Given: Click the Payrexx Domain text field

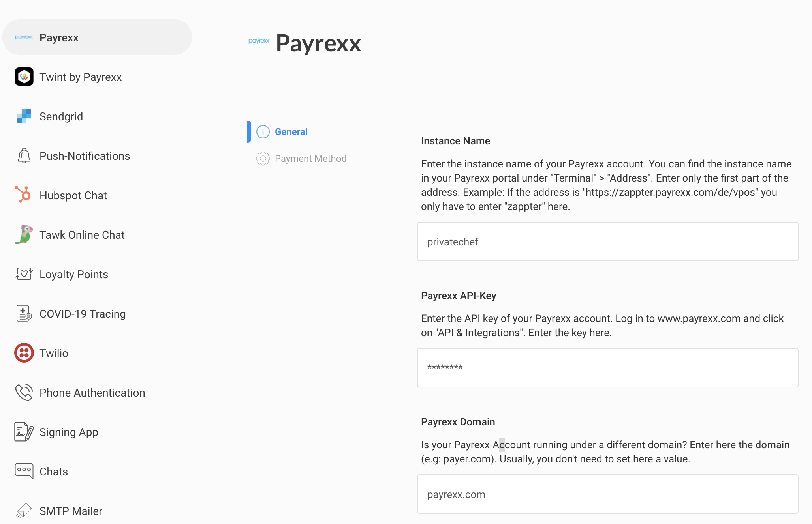Looking at the screenshot, I should click(608, 494).
